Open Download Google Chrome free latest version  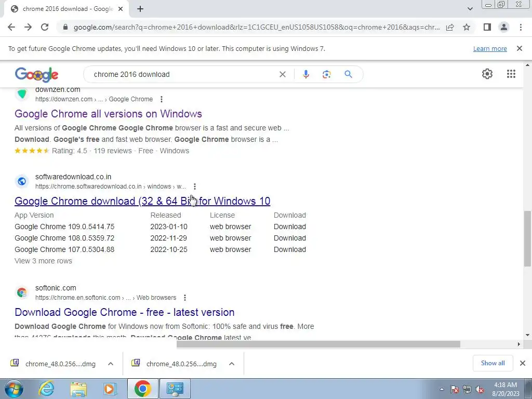[125, 312]
